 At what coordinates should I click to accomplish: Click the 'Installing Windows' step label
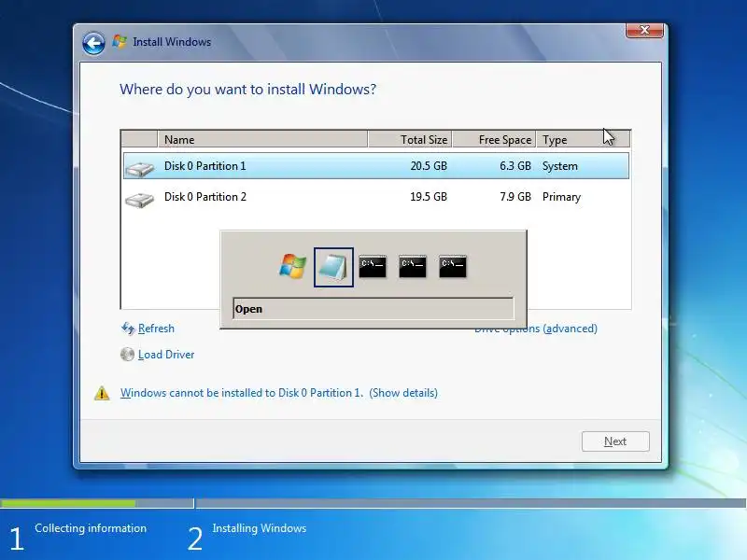click(260, 528)
